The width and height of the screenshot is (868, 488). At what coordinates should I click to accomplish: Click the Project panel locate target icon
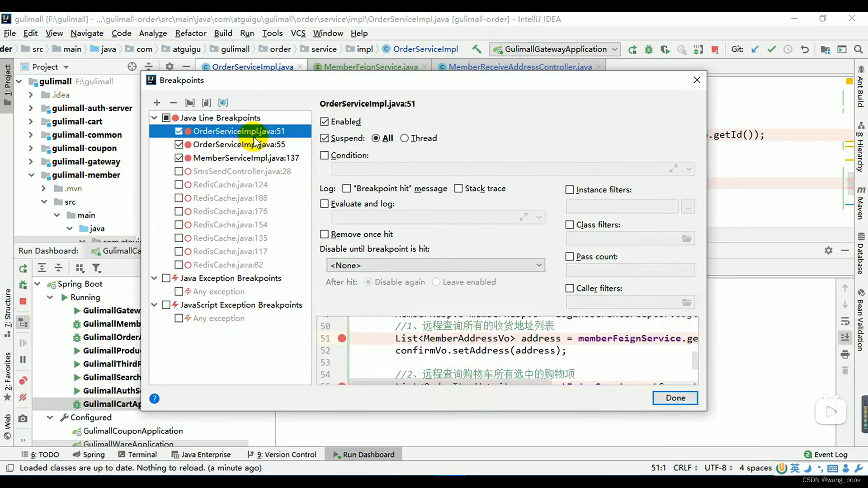tap(132, 66)
